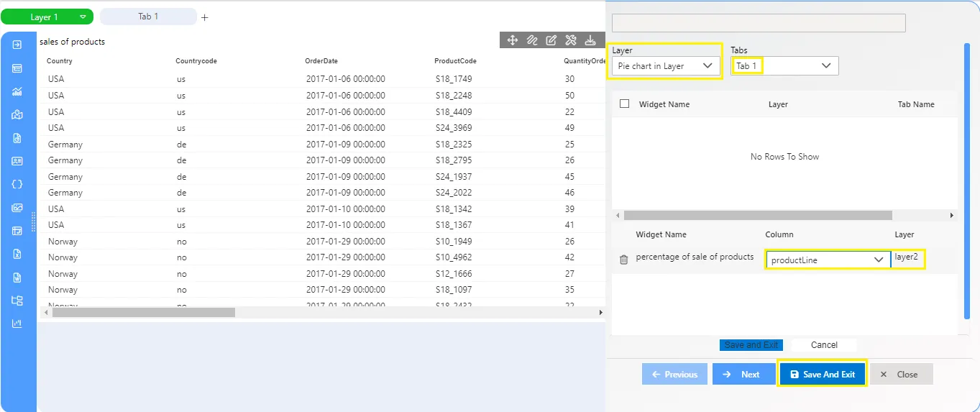This screenshot has height=412, width=980.
Task: Open the map widget icon in sidebar
Action: coord(17,114)
